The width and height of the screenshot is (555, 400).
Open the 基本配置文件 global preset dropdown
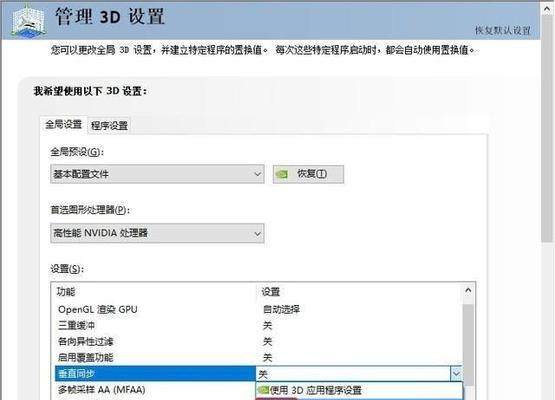pos(157,174)
